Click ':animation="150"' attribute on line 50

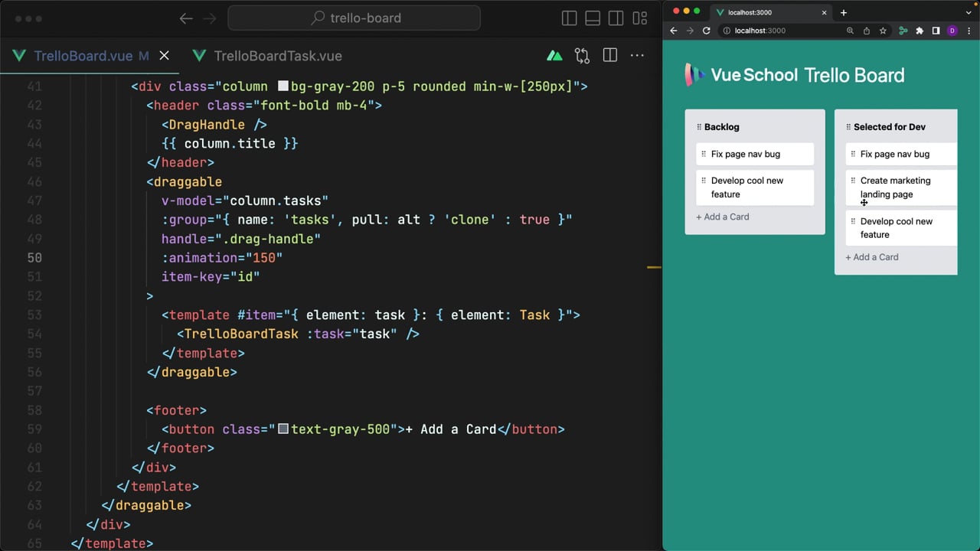[x=222, y=258]
